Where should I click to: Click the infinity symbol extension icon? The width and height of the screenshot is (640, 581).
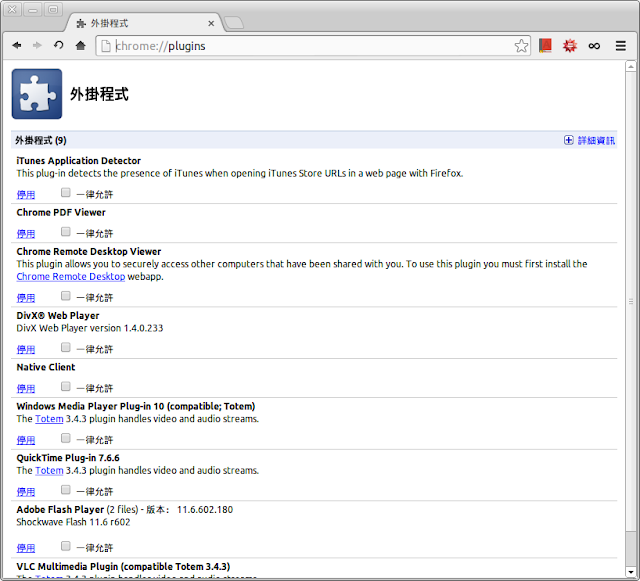click(x=594, y=46)
